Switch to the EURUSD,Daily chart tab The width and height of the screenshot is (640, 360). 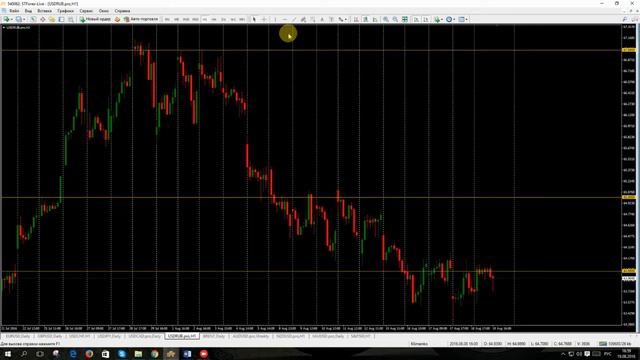tap(18, 336)
